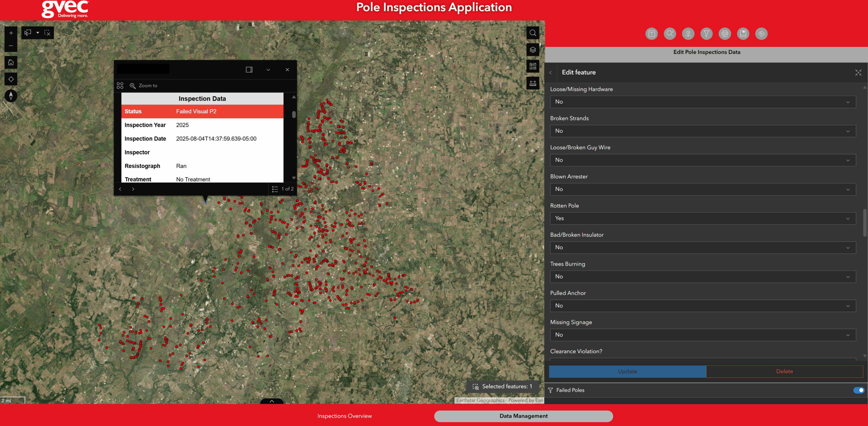Open the directions sign widget icon
This screenshot has height=426, width=868.
click(x=761, y=34)
